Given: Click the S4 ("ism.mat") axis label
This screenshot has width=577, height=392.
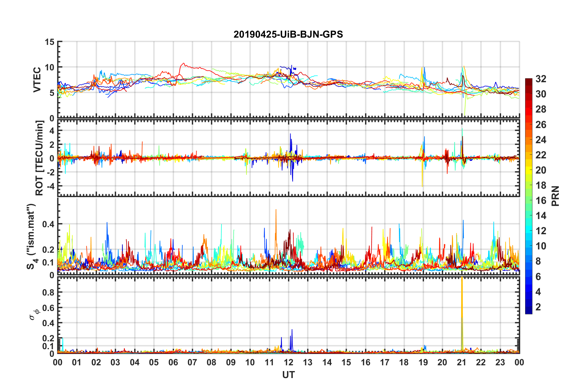Looking at the screenshot, I should [32, 236].
